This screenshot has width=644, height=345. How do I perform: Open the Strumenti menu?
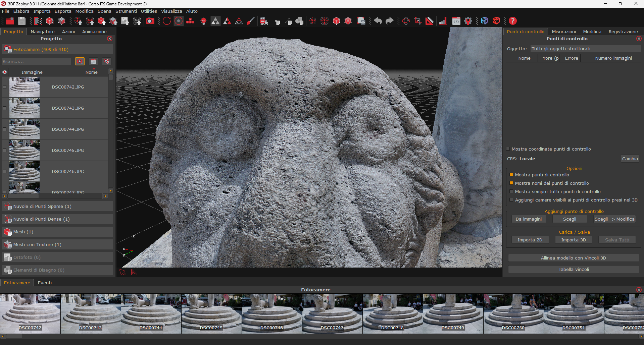[126, 11]
